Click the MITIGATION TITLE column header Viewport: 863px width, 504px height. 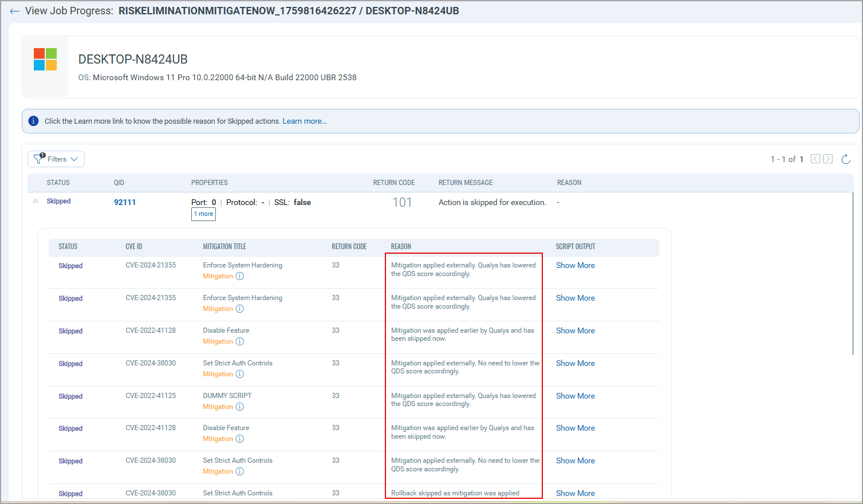pyautogui.click(x=224, y=246)
